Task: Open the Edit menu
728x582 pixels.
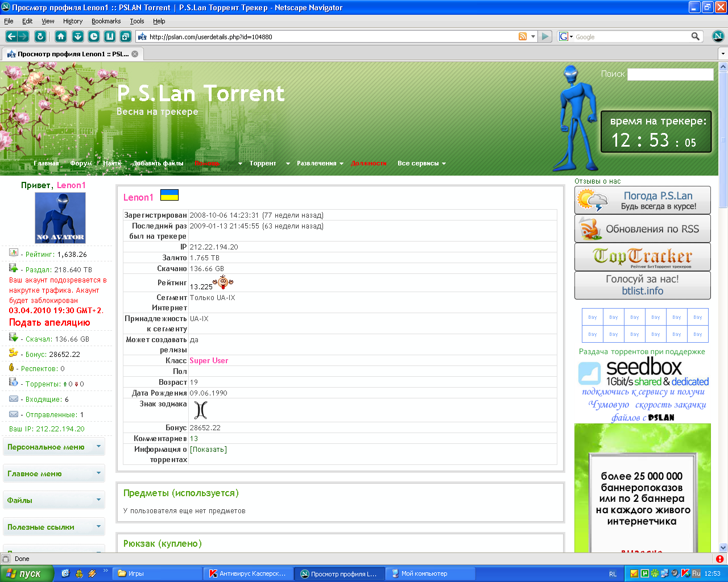Action: point(27,21)
